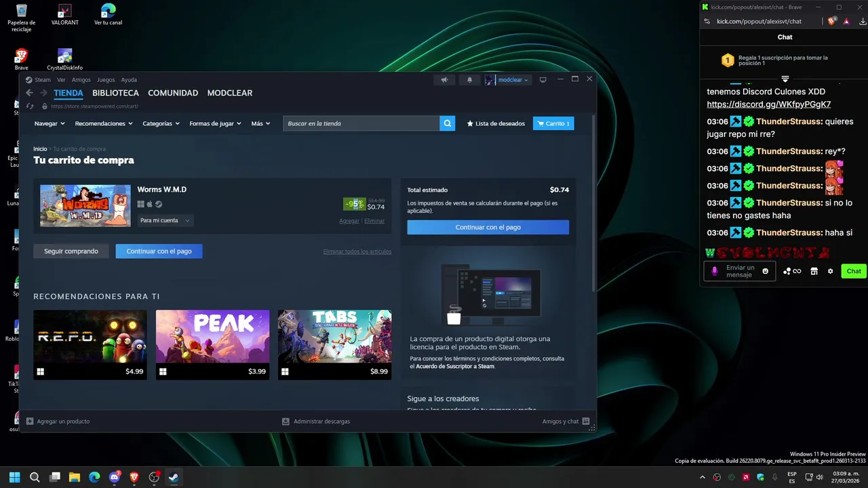Click the Steam forward navigation arrow
868x488 pixels.
coord(43,93)
